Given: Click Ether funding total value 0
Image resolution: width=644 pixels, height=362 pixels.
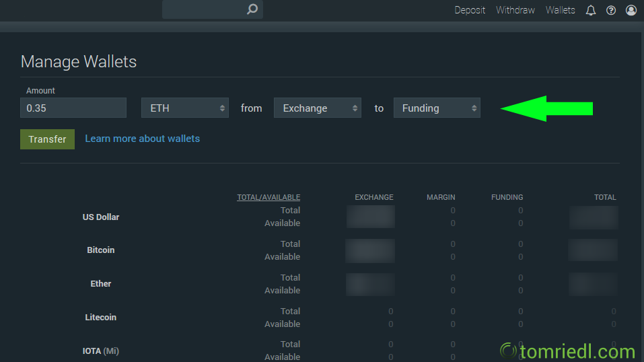Looking at the screenshot, I should point(520,277).
